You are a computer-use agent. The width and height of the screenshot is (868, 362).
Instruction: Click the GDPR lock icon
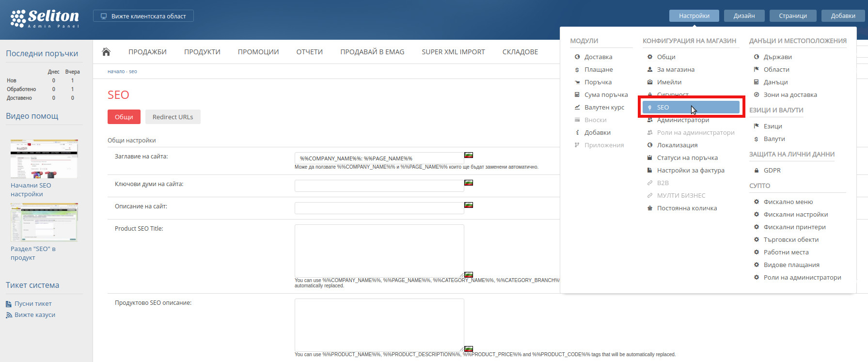click(x=757, y=171)
